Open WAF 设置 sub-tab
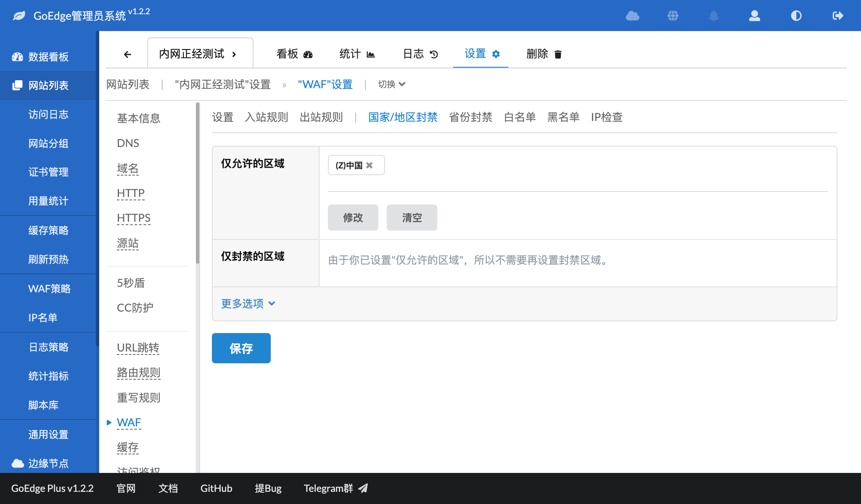 (222, 117)
